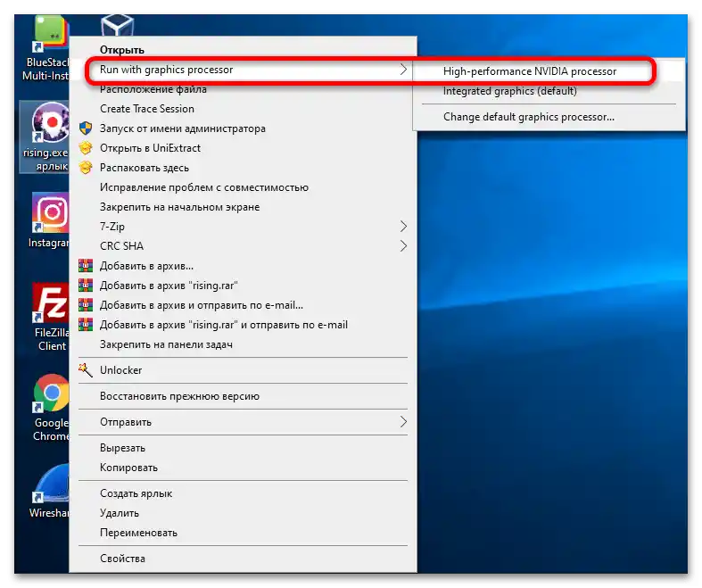Expand the Отправить submenu arrow
Screen dimensions: 702x588
pos(403,422)
